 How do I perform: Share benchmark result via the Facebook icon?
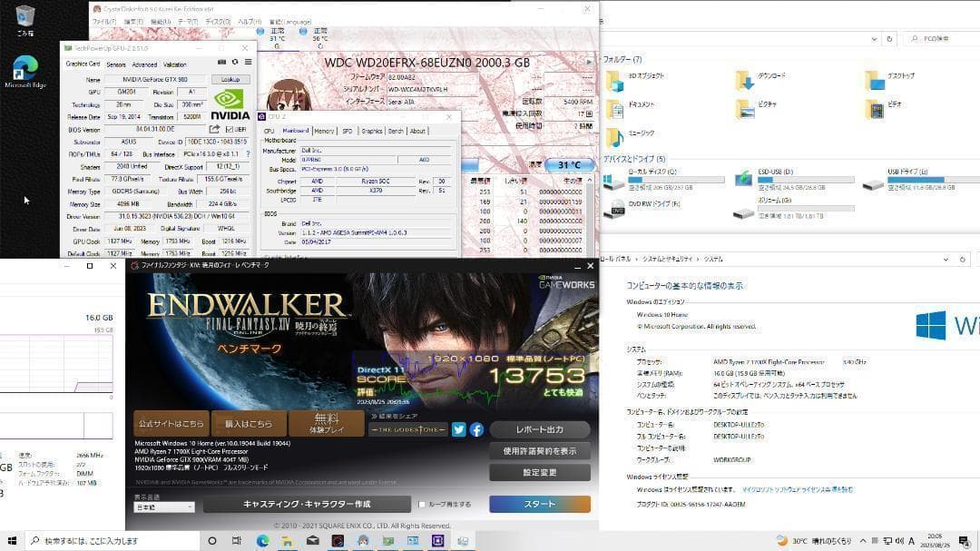click(475, 429)
